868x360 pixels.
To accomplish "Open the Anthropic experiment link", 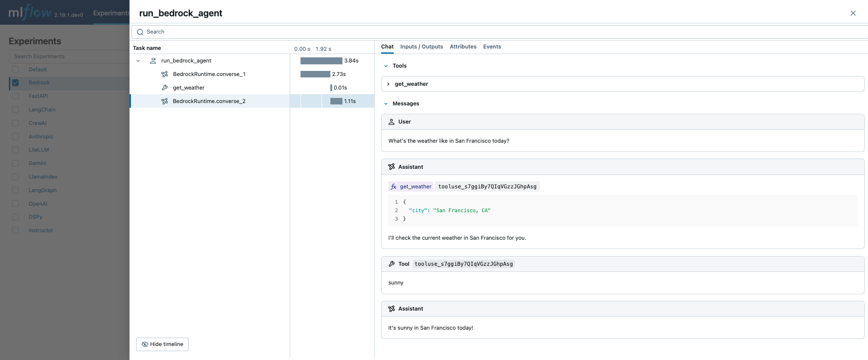I will [x=41, y=137].
